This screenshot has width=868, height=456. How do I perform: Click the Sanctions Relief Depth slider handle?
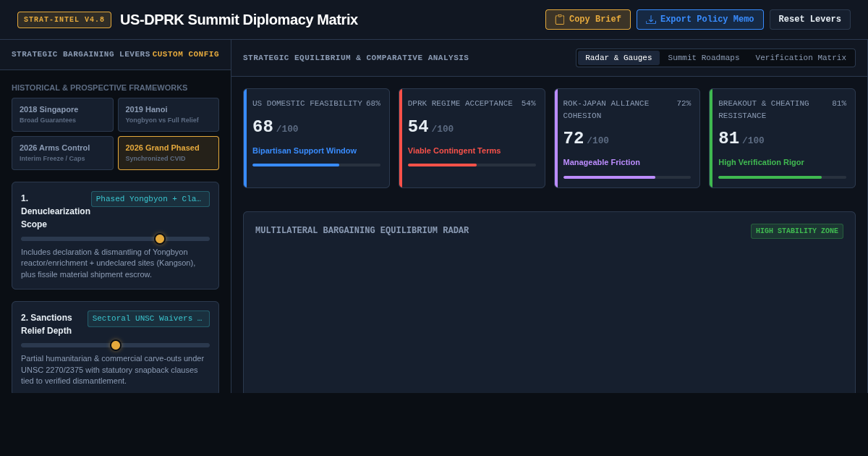116,345
